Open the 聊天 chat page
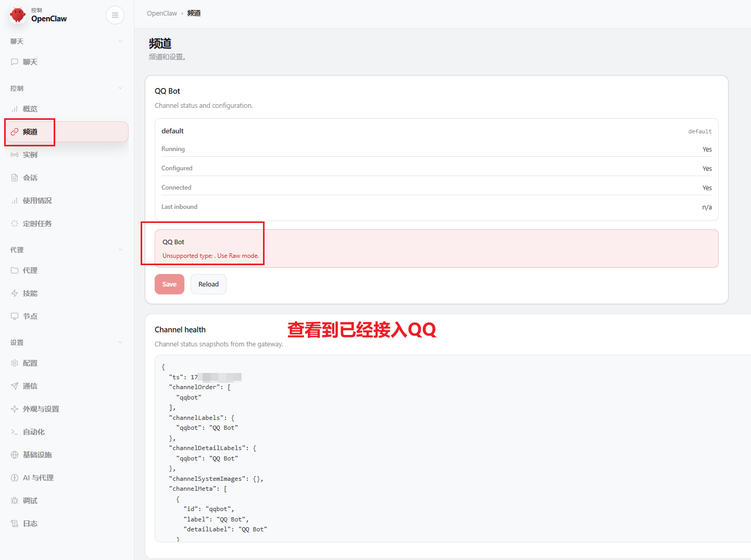 67,62
